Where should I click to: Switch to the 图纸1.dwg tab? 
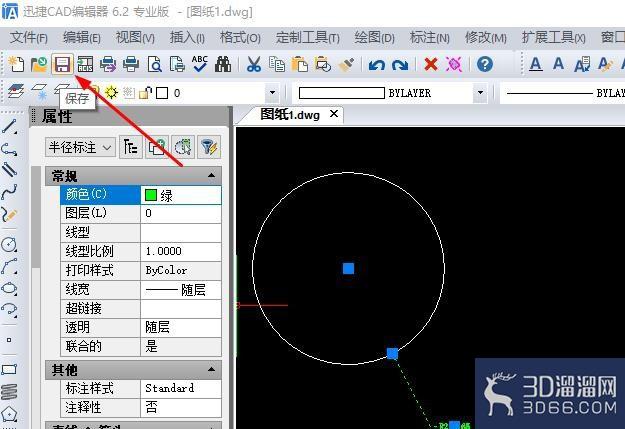tap(290, 115)
